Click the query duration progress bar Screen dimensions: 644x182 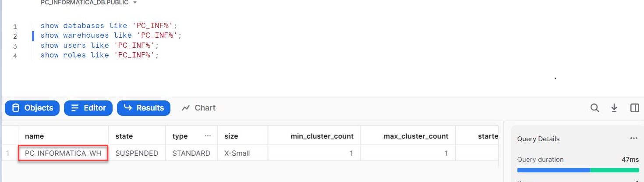pos(577,170)
